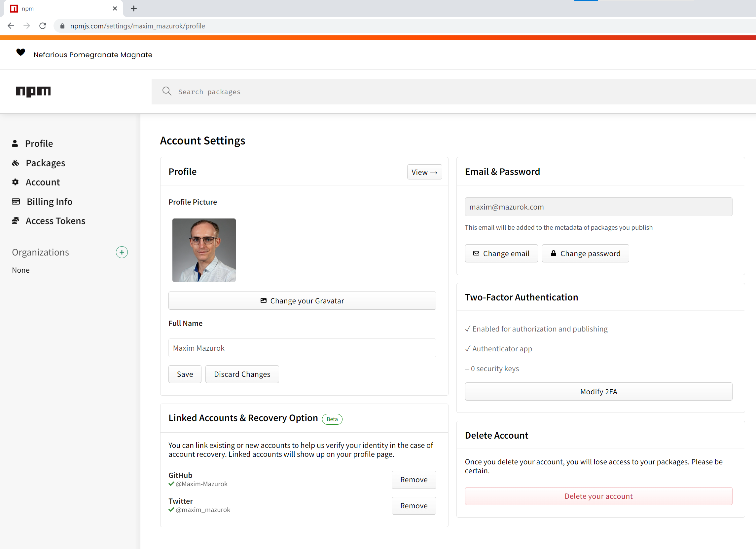
Task: Click the heart icon next to Nefarious Pomegranate Magnate
Action: (21, 53)
